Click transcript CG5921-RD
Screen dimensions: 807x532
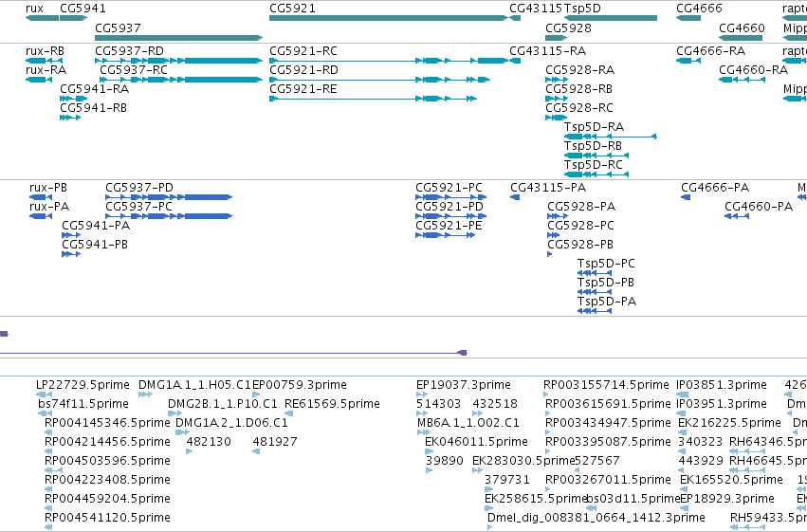point(303,70)
